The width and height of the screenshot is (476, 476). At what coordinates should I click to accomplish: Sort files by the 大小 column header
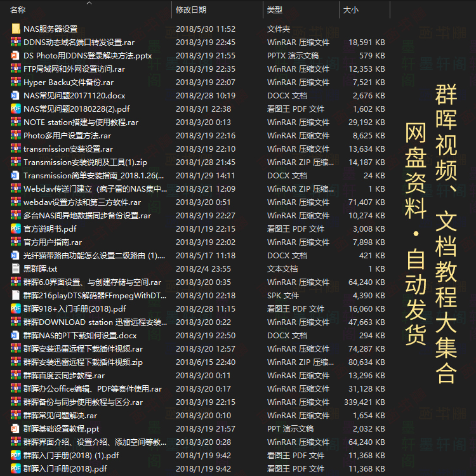click(x=351, y=10)
